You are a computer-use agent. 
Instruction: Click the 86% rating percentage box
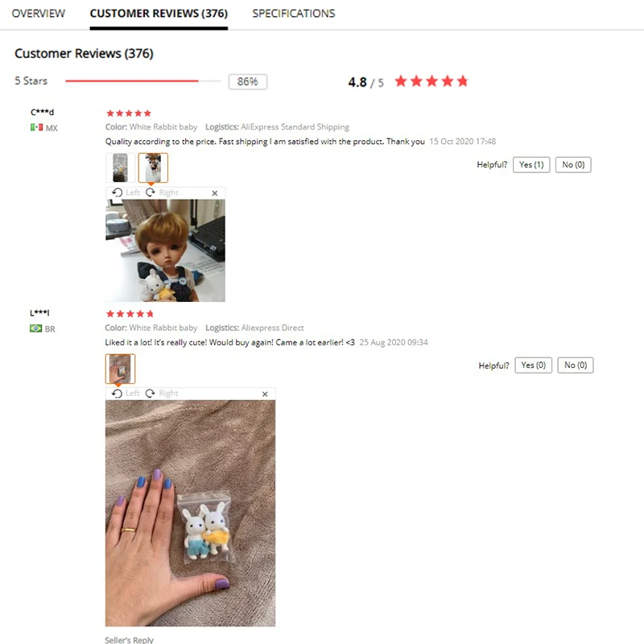[248, 82]
